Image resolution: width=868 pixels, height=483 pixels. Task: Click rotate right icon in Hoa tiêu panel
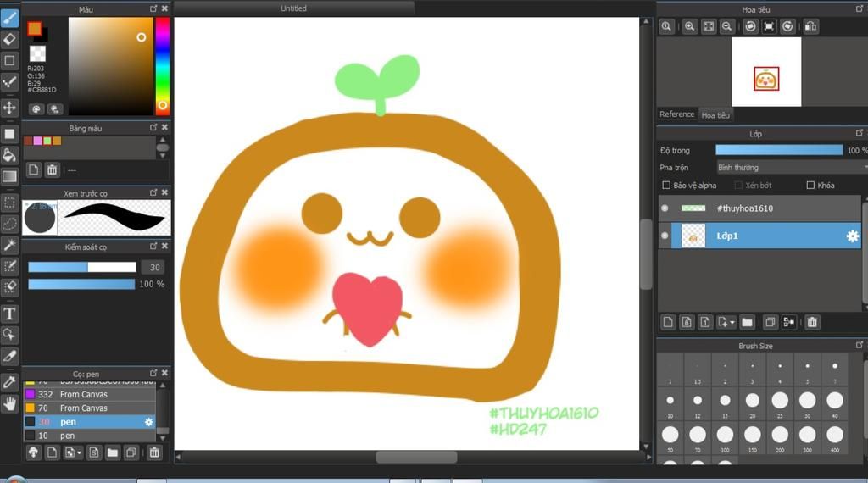point(787,26)
